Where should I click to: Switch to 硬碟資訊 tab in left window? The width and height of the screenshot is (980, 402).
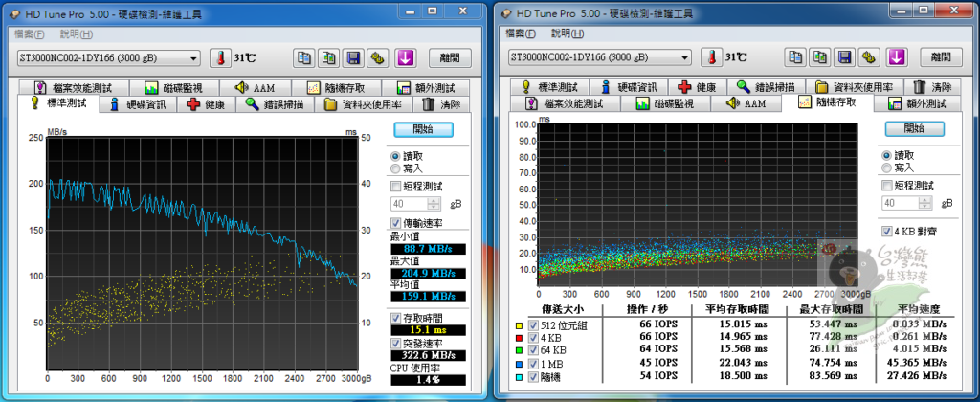tap(138, 104)
